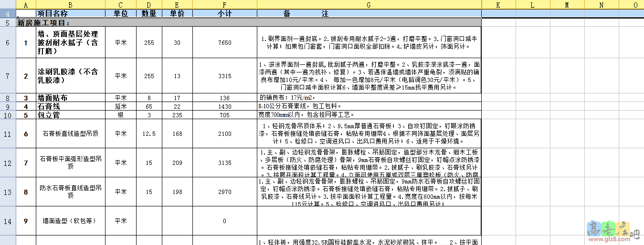Select entire column F via header
The image size is (644, 245).
(224, 5)
